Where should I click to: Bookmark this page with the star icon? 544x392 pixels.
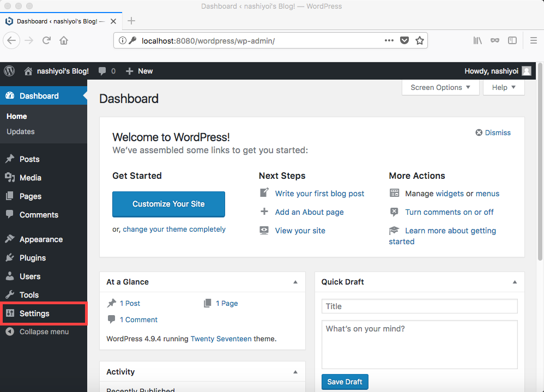[420, 40]
